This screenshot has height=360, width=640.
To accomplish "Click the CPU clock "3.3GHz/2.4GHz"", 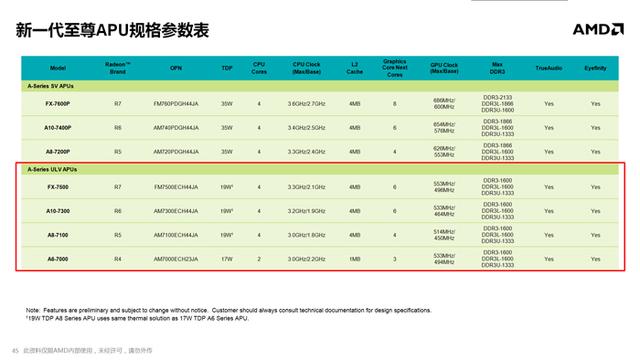I will (x=307, y=152).
